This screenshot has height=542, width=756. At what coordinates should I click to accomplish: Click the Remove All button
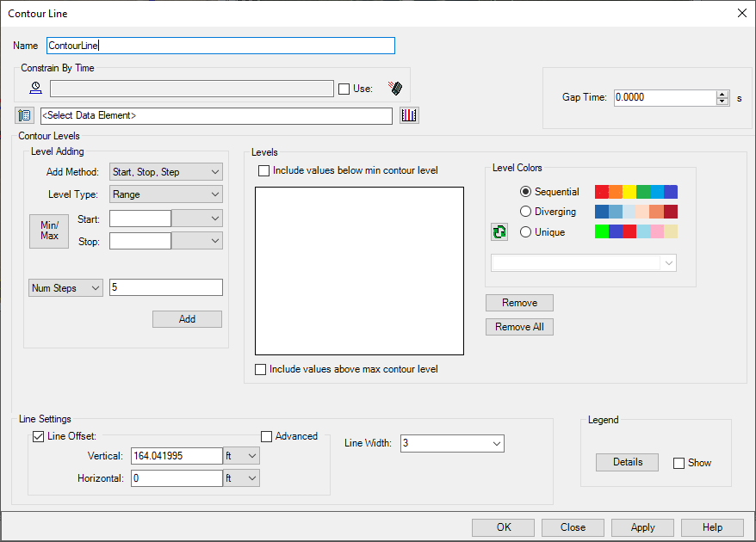click(519, 327)
